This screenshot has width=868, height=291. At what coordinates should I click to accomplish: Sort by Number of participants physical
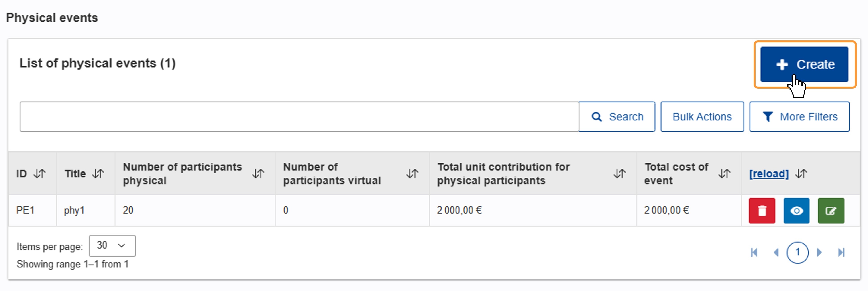pos(258,174)
